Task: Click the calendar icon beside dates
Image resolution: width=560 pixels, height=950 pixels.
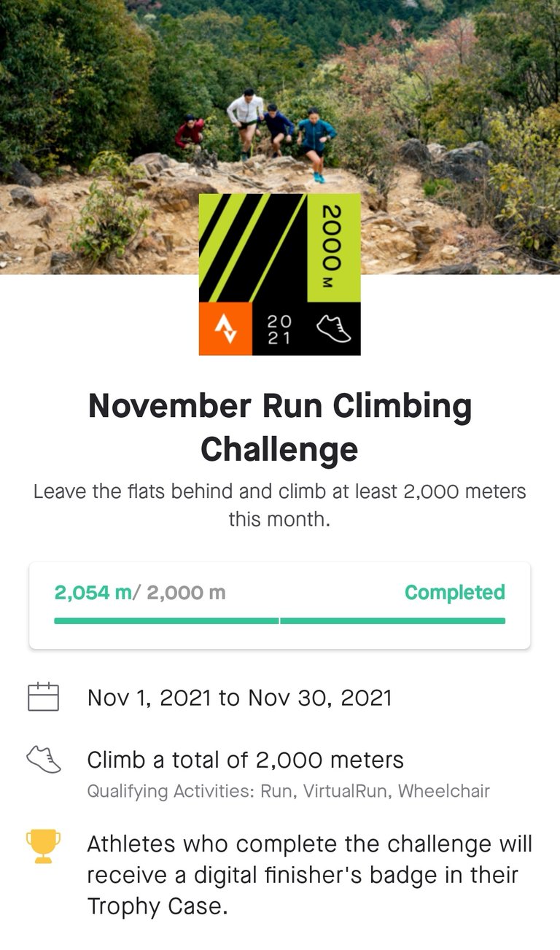Action: [x=43, y=697]
